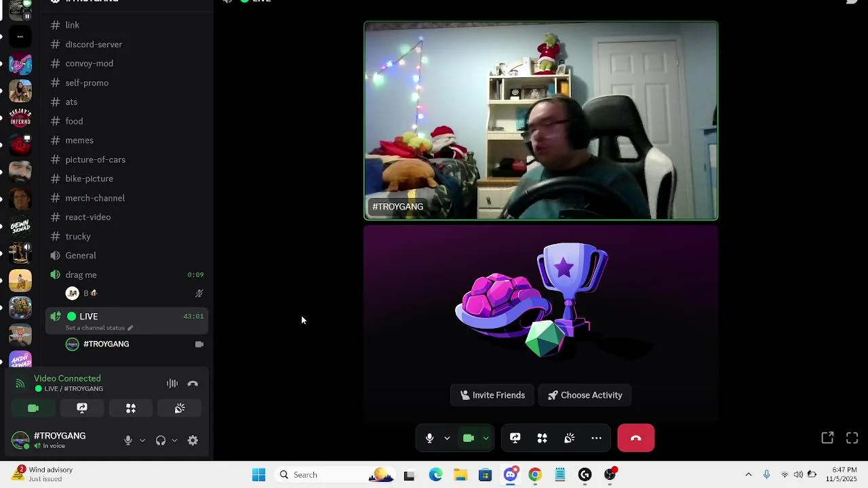Viewport: 868px width, 488px height.
Task: Open #TROYGANG user profile avatar
Action: (20, 441)
